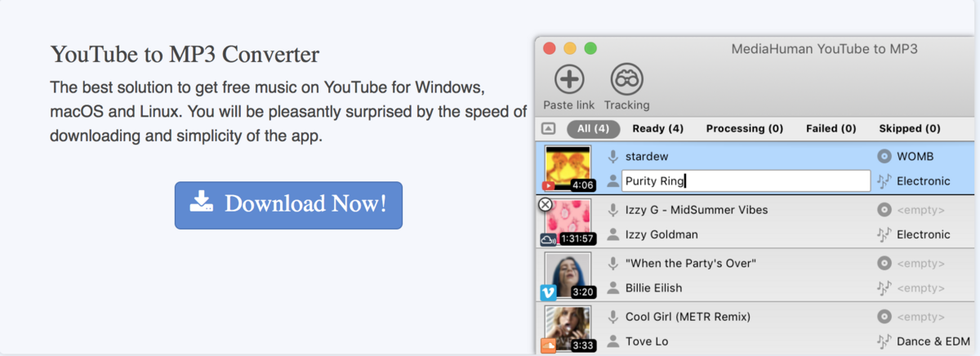The width and height of the screenshot is (980, 356).
Task: Select the Izzy G MidSummer Vibes thumbnail
Action: click(570, 222)
